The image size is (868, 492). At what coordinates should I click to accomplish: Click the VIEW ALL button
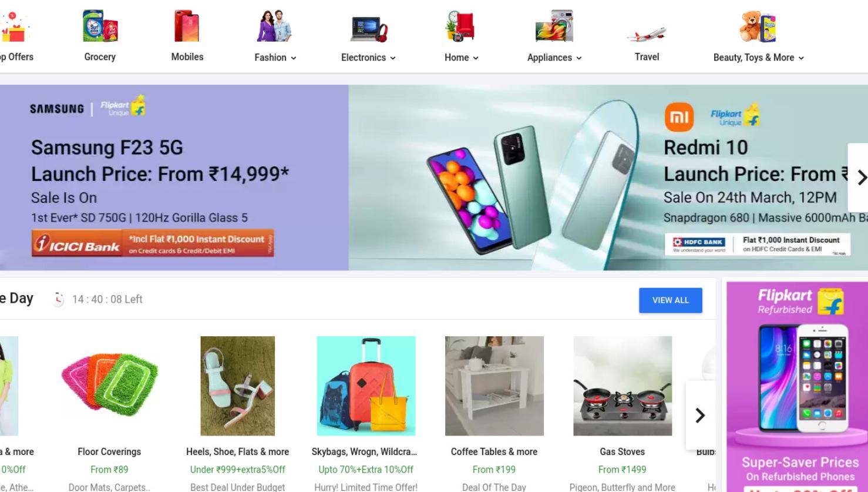670,300
